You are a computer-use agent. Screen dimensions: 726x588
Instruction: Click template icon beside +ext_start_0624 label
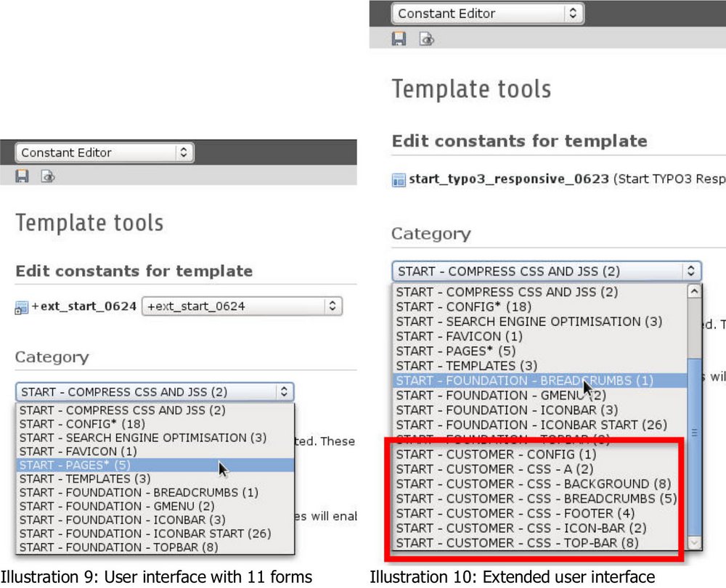[x=21, y=307]
